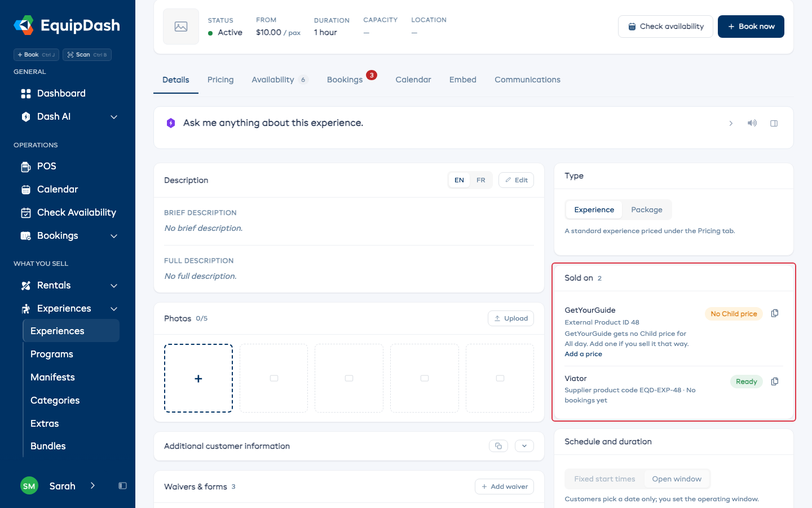Click the Scan shortcut button
Viewport: 812px width, 508px height.
(x=87, y=55)
